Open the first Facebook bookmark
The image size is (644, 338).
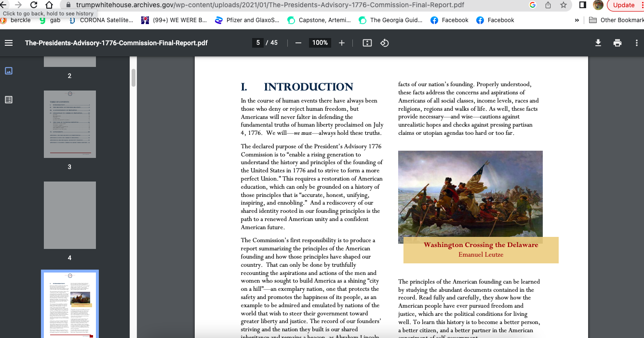(449, 20)
